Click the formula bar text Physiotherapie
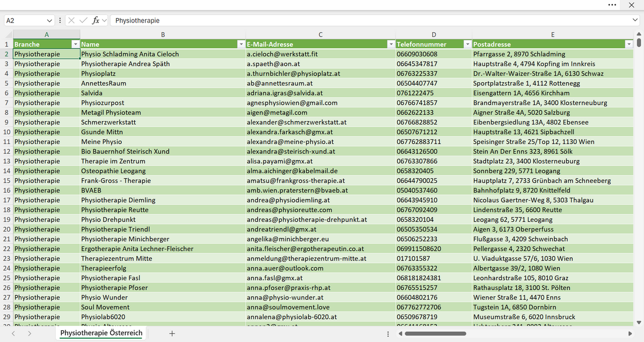This screenshot has width=644, height=342. (137, 20)
